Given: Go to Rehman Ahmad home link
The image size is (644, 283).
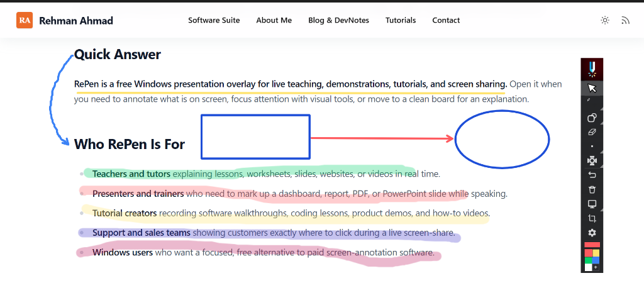Looking at the screenshot, I should (76, 21).
